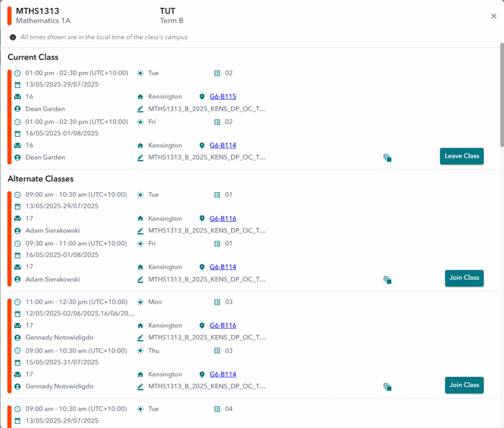Click the clock icon beside 11:00 am Monday class
The width and height of the screenshot is (504, 428).
pos(18,302)
